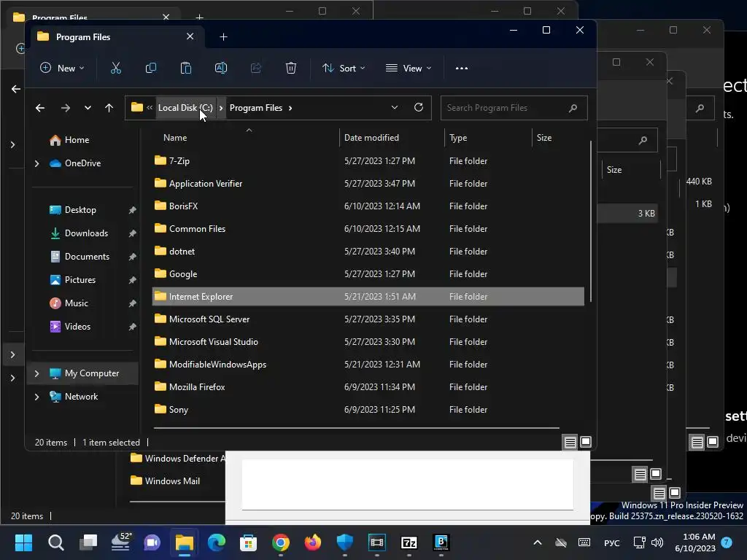The image size is (747, 560).
Task: Click Local Disk (C:) breadcrumb
Action: [x=185, y=108]
